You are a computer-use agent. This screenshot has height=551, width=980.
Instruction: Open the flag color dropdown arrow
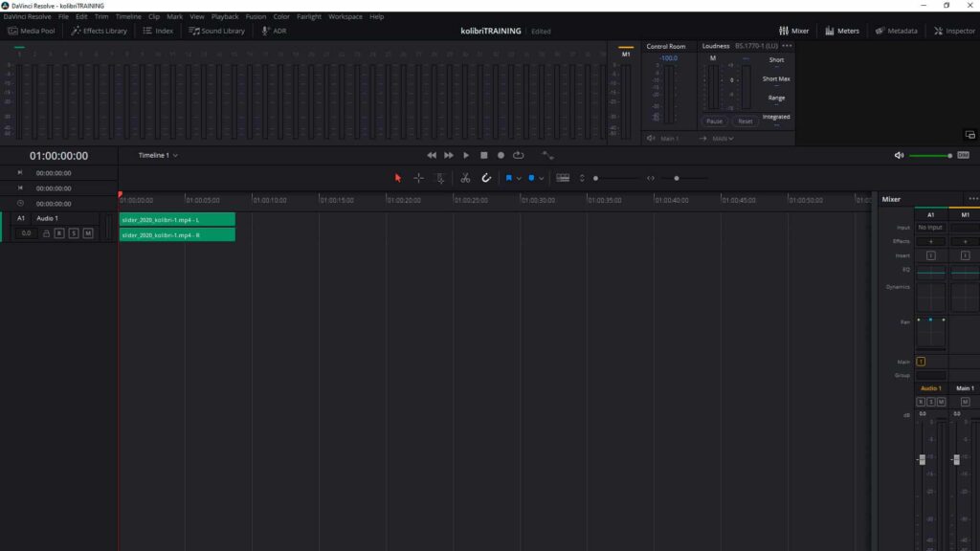(x=519, y=179)
